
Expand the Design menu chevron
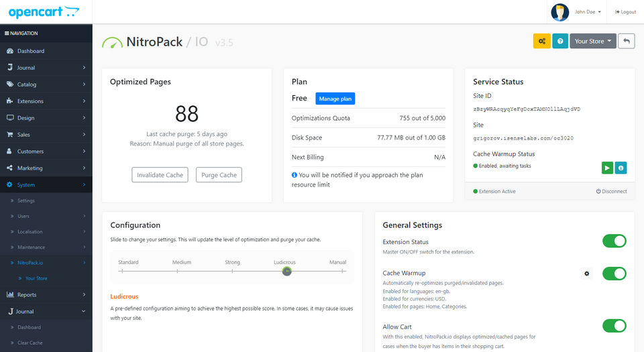[x=84, y=118]
